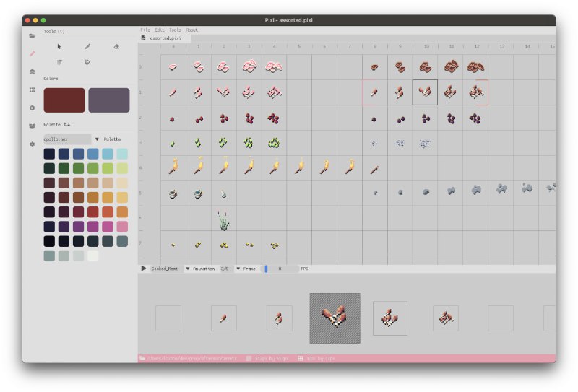Click the palette swap arrows icon
The width and height of the screenshot is (578, 392).
pyautogui.click(x=67, y=124)
